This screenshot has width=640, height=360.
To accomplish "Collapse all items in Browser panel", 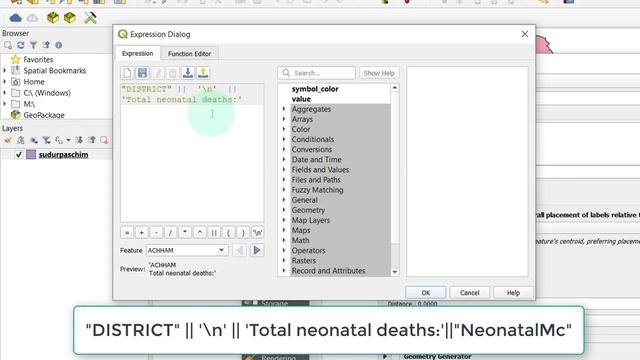I will point(46,45).
